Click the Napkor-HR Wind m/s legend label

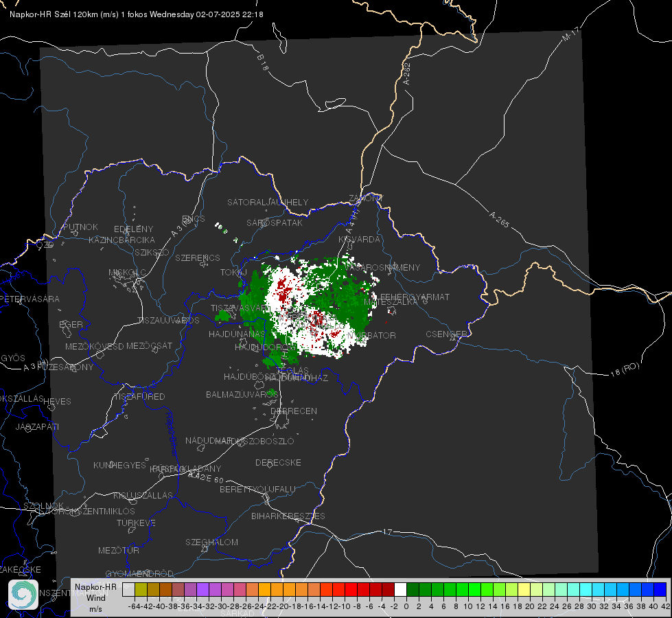95,598
